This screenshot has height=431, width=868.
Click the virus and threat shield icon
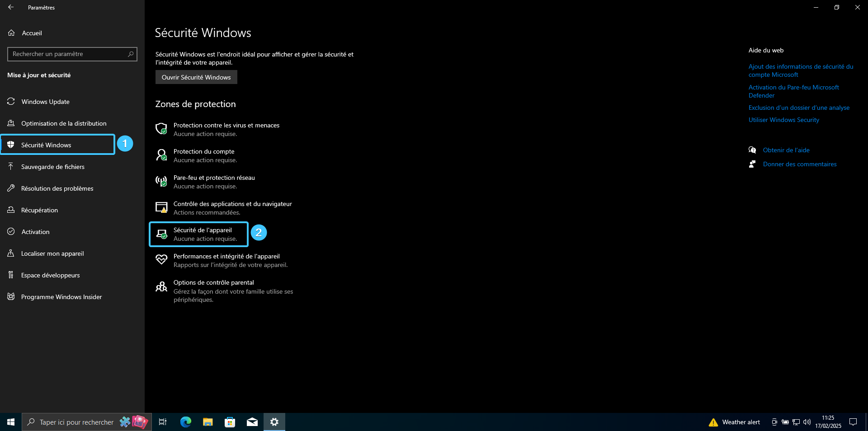pos(161,129)
